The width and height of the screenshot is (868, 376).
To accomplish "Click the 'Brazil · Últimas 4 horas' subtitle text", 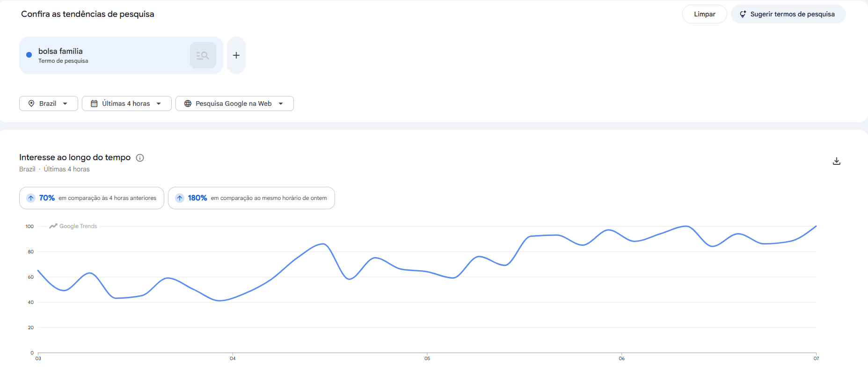I will (54, 169).
